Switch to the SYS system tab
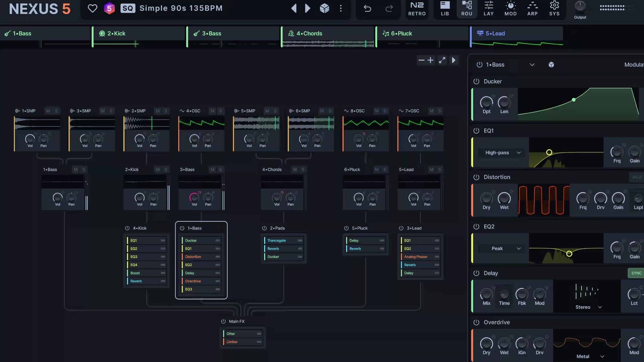 (x=554, y=9)
